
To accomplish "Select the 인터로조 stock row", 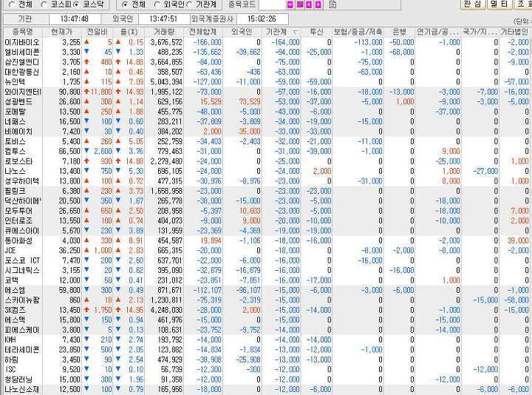I will [266, 220].
